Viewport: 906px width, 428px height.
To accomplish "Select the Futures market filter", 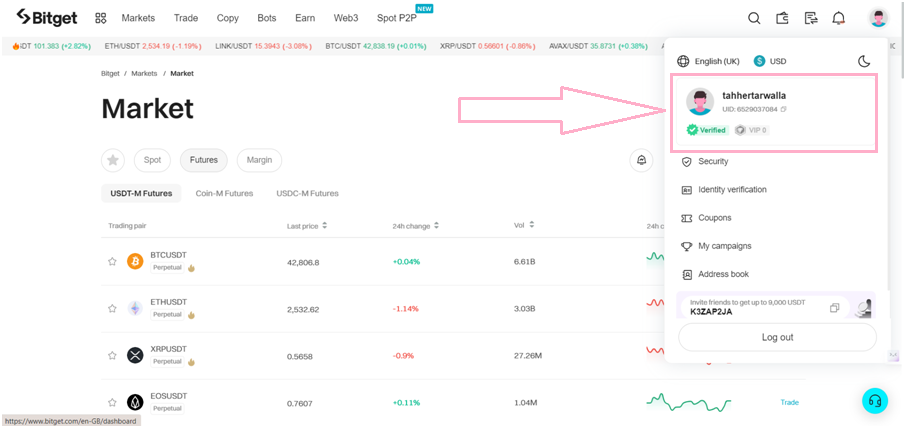I will coord(204,161).
